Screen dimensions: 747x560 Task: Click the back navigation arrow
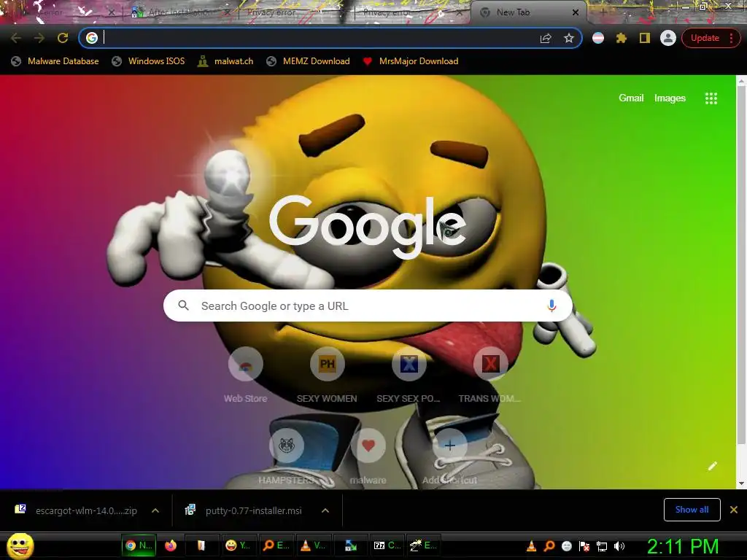[16, 38]
